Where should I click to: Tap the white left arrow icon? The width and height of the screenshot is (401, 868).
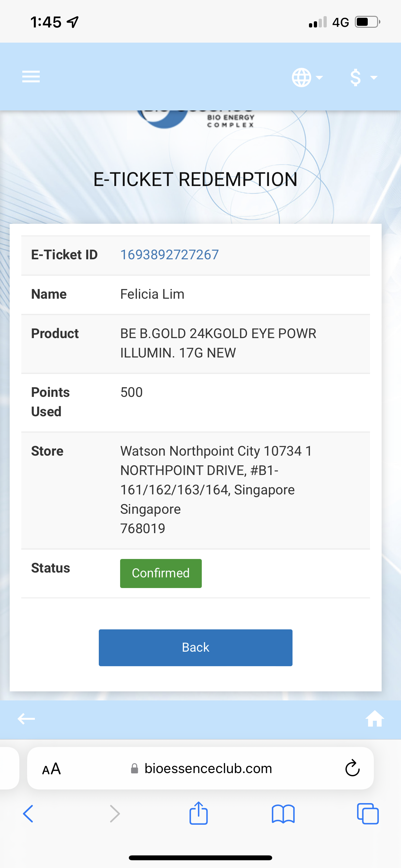(x=26, y=719)
